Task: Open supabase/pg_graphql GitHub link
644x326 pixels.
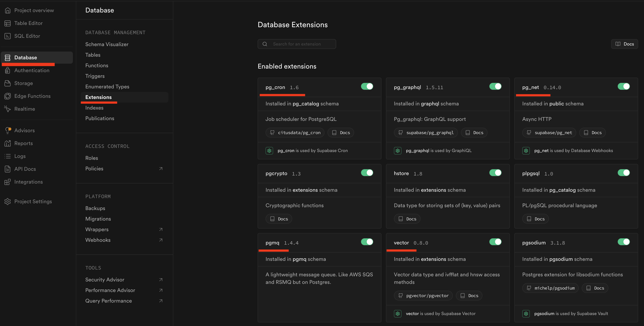Action: point(426,133)
